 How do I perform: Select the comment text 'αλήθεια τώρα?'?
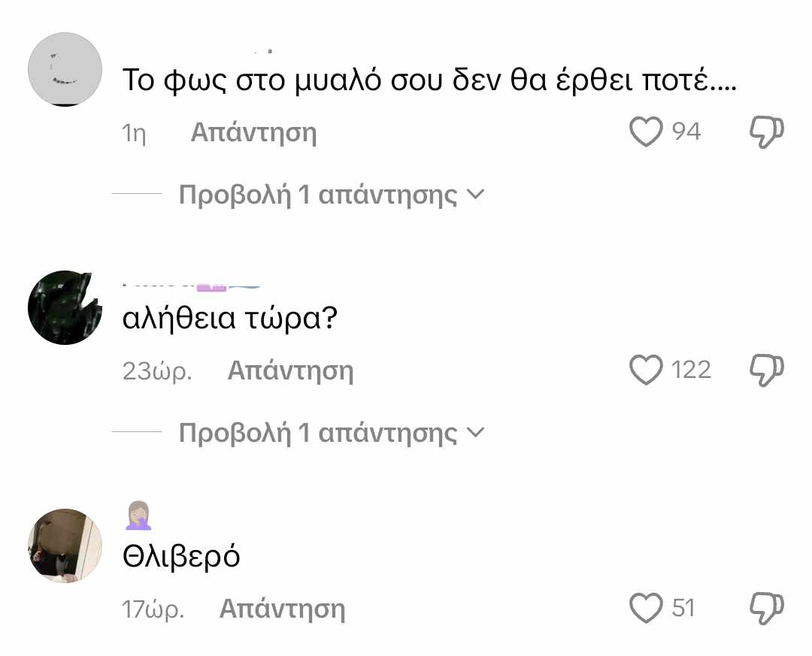click(x=230, y=318)
